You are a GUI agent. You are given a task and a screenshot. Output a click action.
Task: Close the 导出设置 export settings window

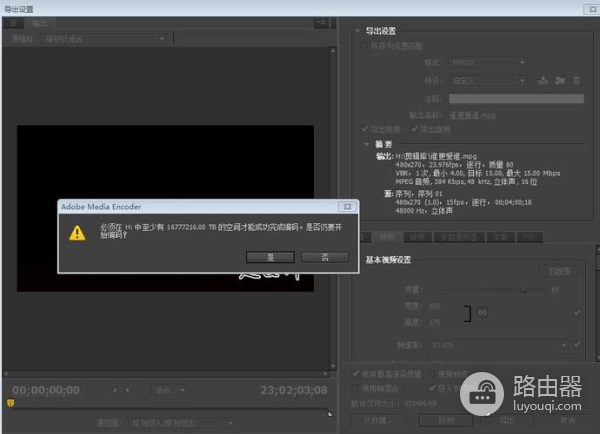click(x=592, y=9)
